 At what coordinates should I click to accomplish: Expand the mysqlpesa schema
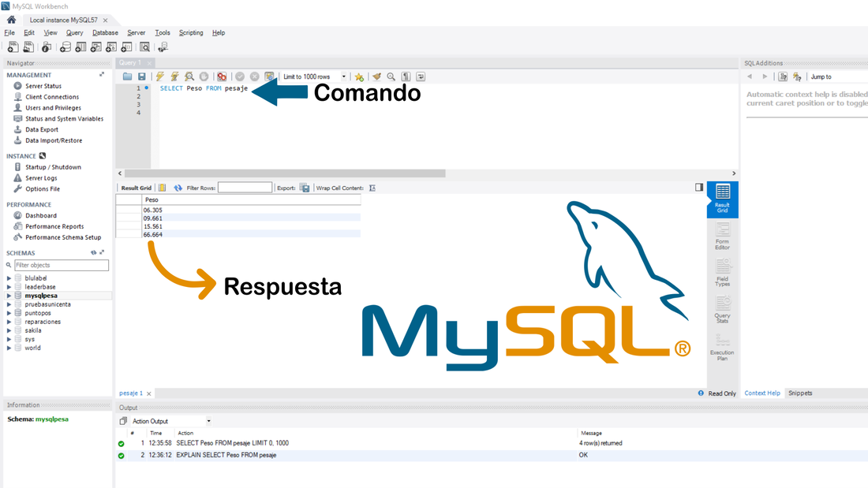[x=9, y=296]
